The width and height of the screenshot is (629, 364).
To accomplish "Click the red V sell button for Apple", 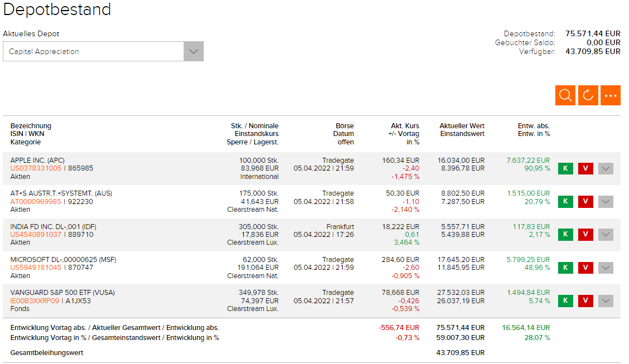I will 585,168.
